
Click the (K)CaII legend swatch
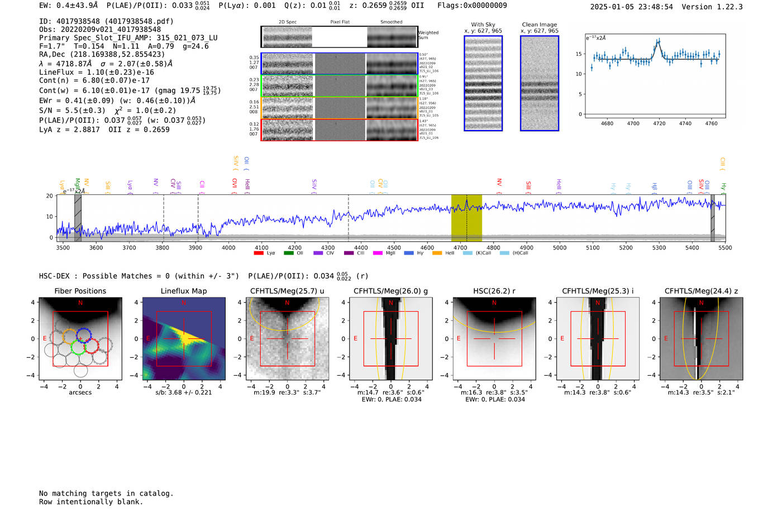click(x=468, y=253)
